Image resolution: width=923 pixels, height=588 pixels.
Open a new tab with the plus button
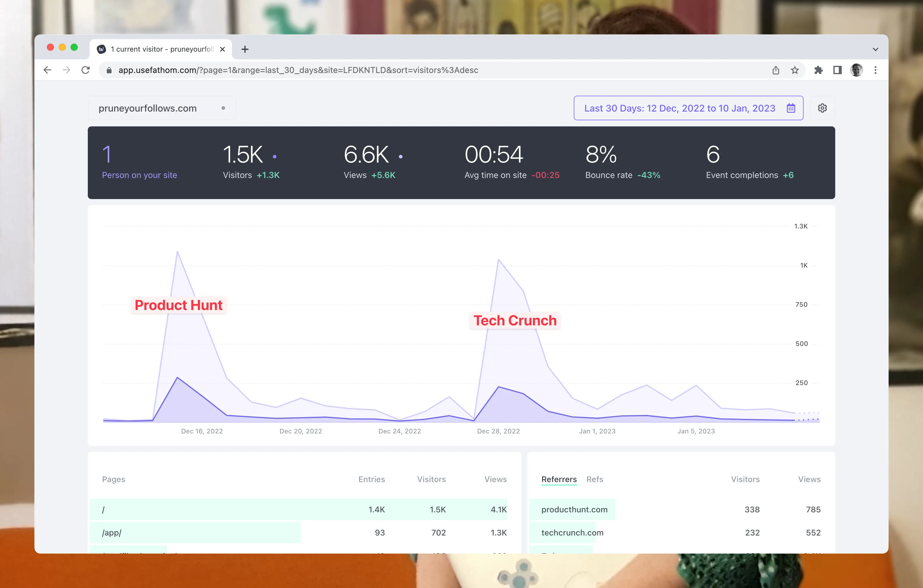click(245, 49)
